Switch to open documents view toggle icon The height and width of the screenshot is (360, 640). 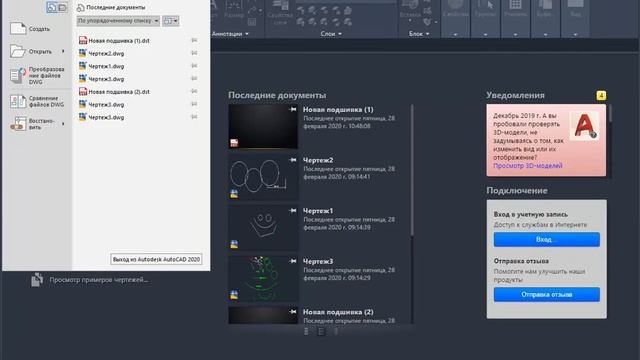click(x=62, y=7)
